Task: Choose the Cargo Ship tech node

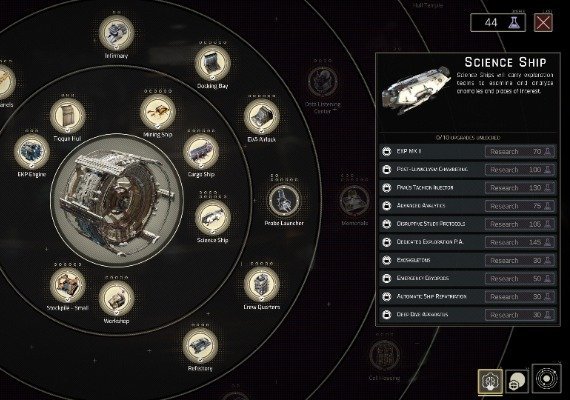Action: 201,152
